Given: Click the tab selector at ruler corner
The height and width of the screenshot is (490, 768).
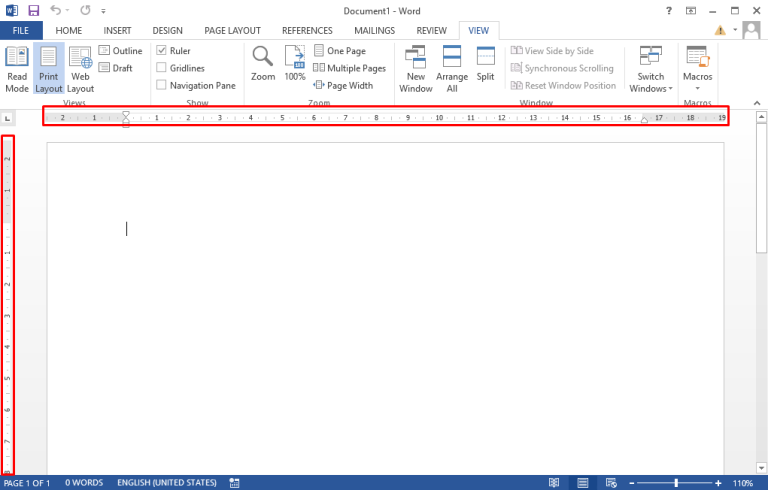Looking at the screenshot, I should point(8,118).
